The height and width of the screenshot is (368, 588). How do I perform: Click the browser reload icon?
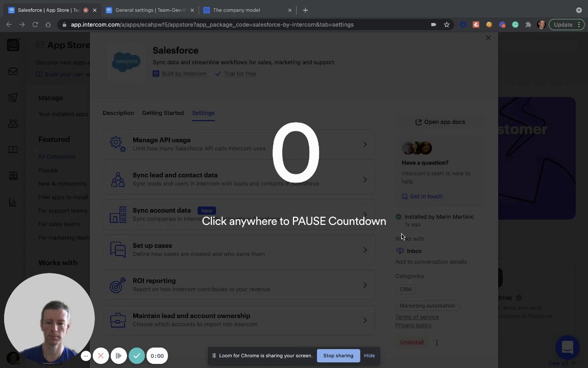(x=35, y=25)
